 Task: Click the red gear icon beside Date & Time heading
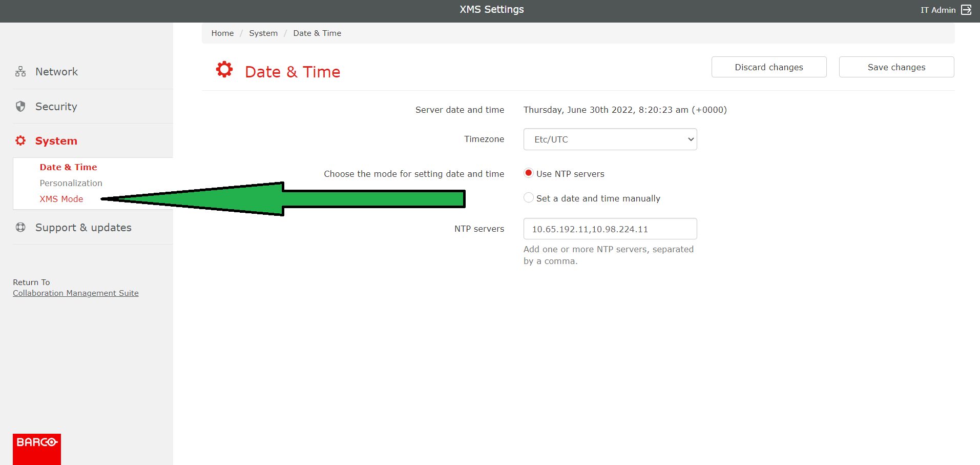pos(224,69)
